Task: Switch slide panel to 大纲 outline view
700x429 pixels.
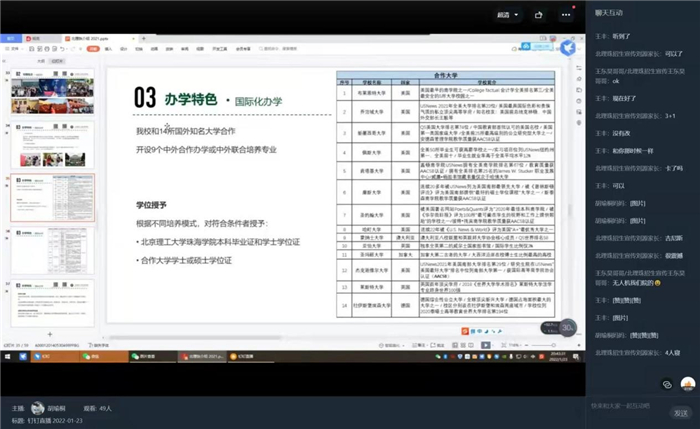Action: (x=41, y=61)
